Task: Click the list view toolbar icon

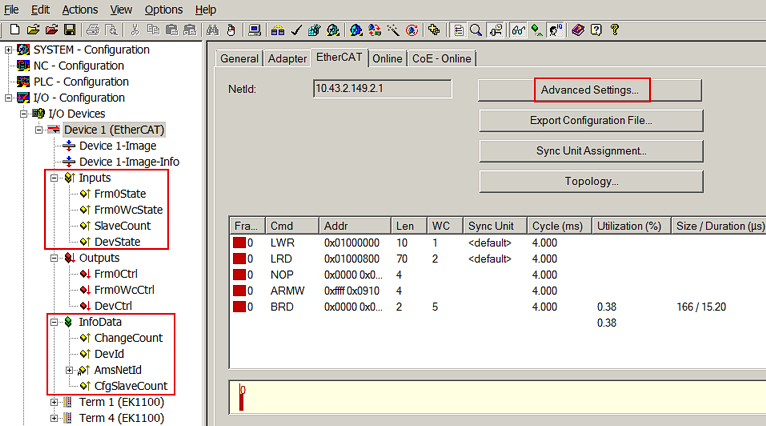Action: (458, 30)
